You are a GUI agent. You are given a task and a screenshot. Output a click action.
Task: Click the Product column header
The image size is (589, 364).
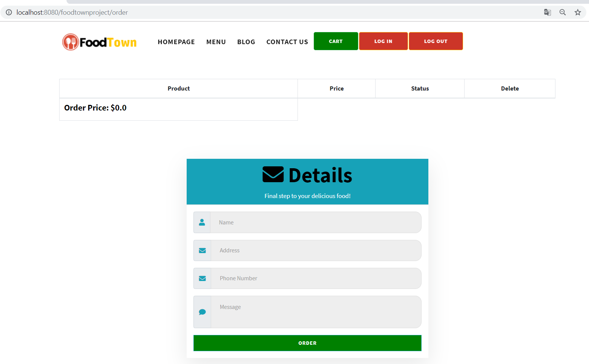[179, 89]
